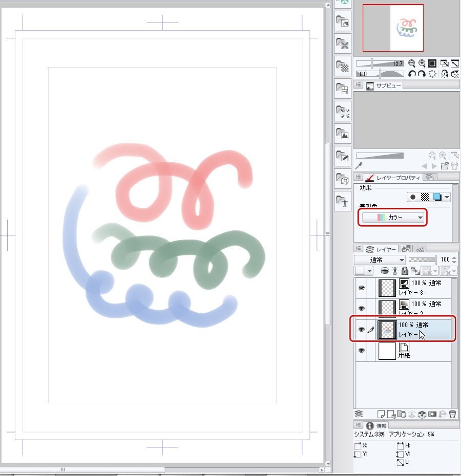The image size is (461, 476).
Task: Open the palette color dropdown in Layer panel
Action: pyautogui.click(x=364, y=270)
